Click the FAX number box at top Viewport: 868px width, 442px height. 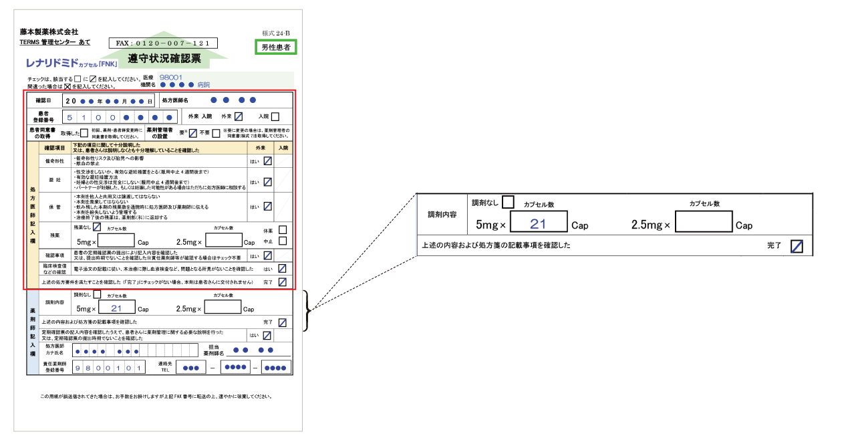pos(163,43)
